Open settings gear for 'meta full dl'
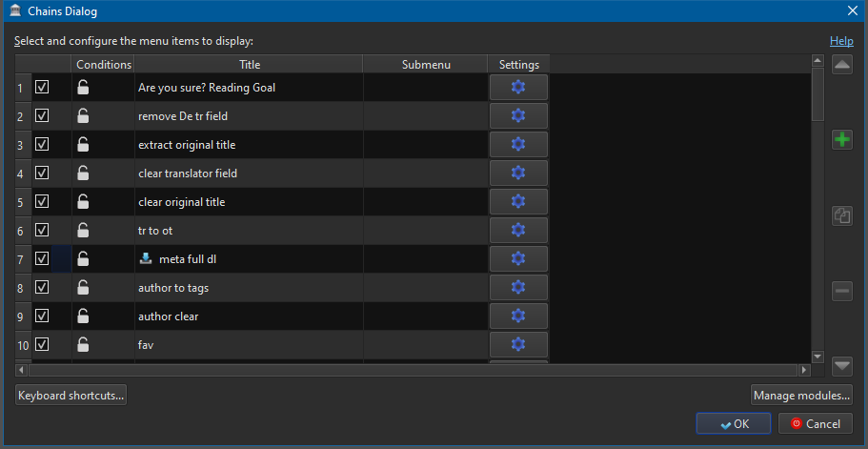This screenshot has width=868, height=449. click(518, 258)
